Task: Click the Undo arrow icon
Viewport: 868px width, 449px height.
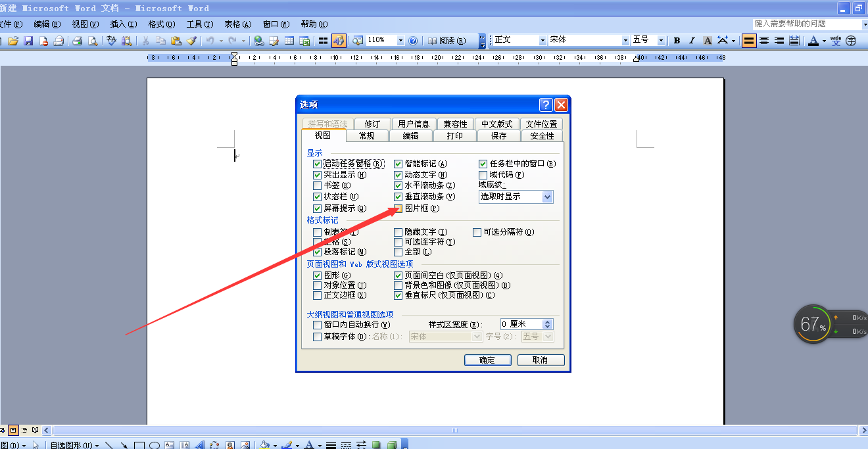Action: 210,41
